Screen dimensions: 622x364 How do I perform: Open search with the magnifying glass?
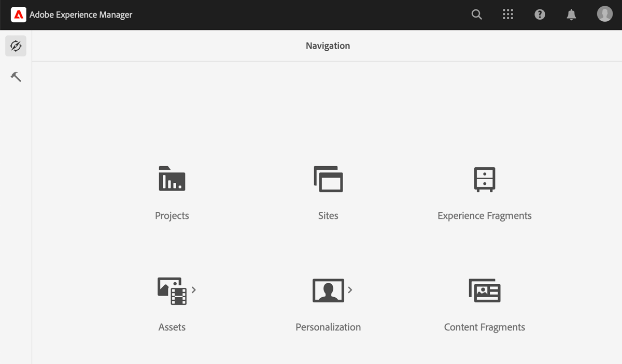(x=476, y=14)
